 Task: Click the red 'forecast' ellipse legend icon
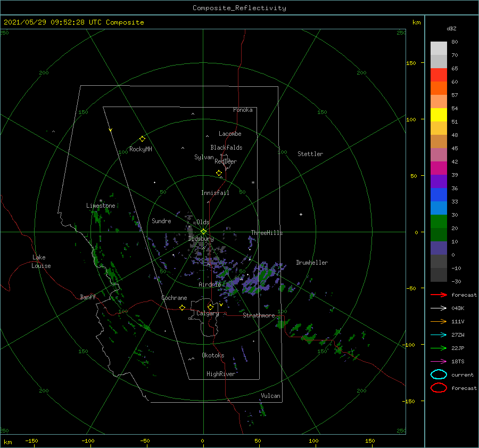point(439,388)
